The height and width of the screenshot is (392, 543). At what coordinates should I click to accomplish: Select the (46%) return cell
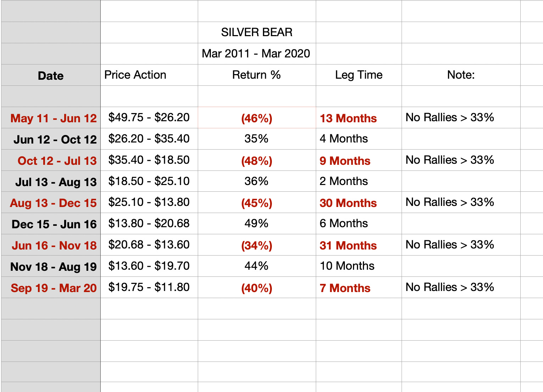click(257, 118)
